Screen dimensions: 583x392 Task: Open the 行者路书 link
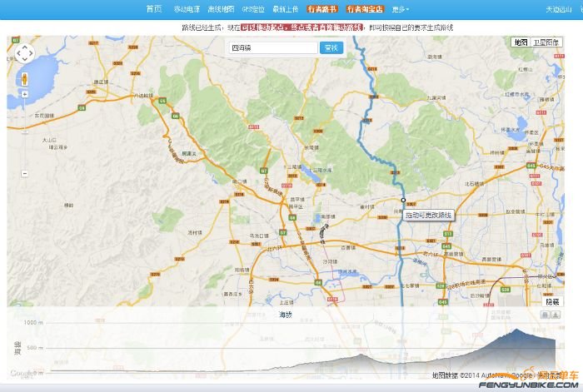[x=322, y=9]
